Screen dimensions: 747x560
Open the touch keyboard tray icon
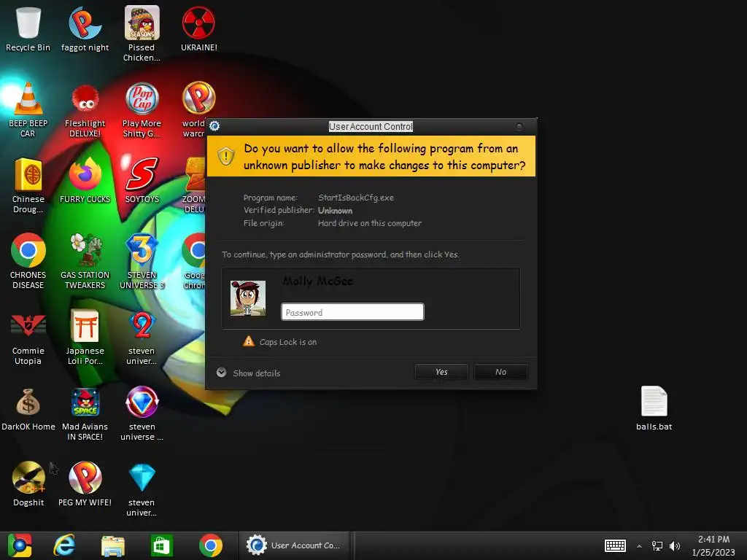pyautogui.click(x=615, y=545)
